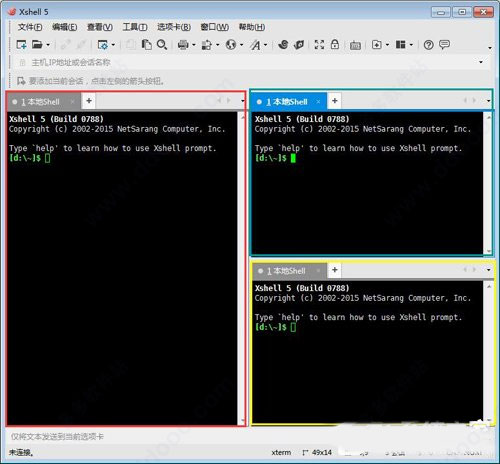
Task: Click the lock screen padlock icon
Action: (x=335, y=44)
